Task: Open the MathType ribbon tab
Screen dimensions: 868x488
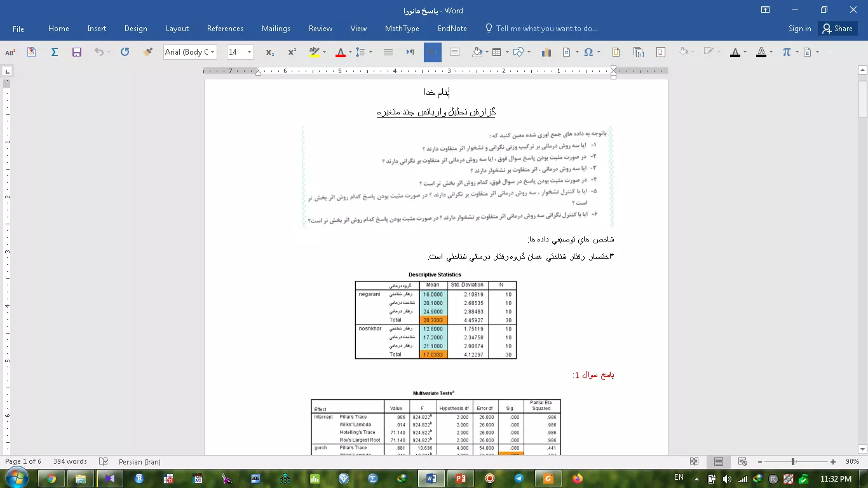Action: click(x=402, y=29)
